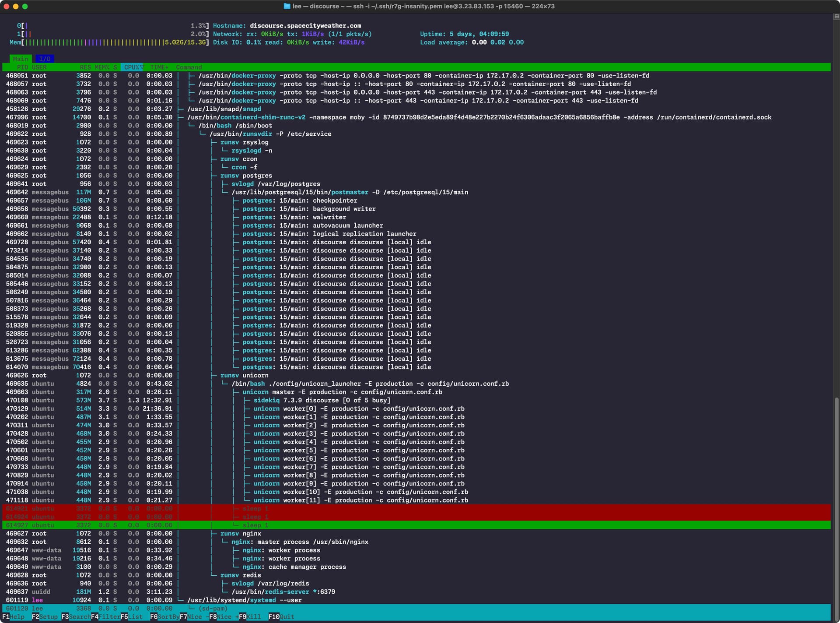Select the runsv redis row
The height and width of the screenshot is (623, 840).
416,575
